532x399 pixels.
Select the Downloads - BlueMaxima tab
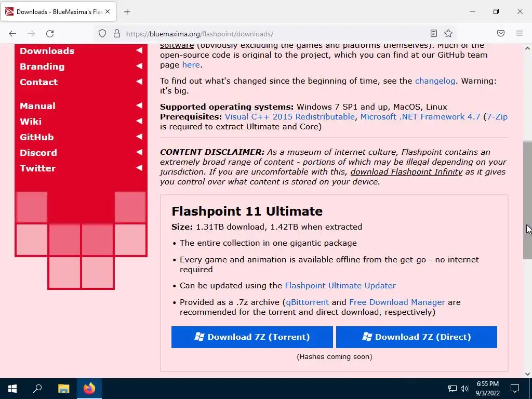pos(59,11)
